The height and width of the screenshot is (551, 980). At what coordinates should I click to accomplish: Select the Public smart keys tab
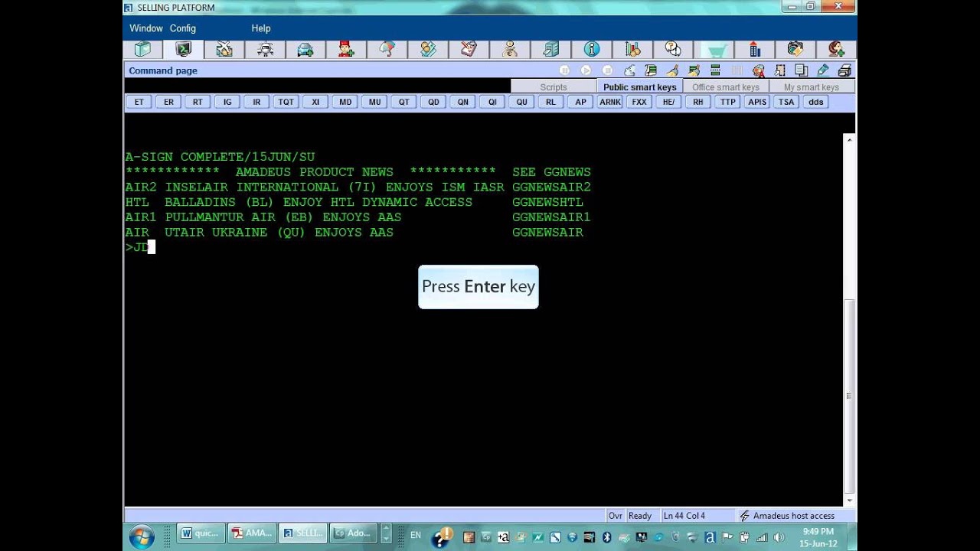pyautogui.click(x=639, y=87)
